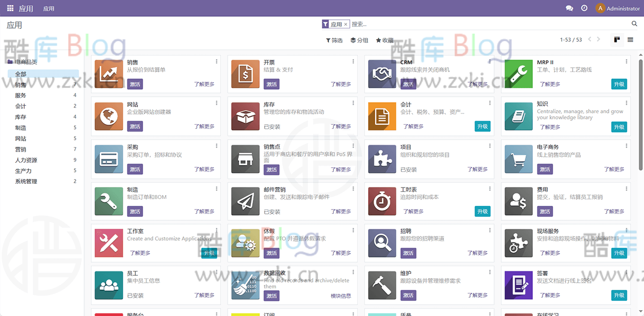This screenshot has width=644, height=316.
Task: Open the Discuss chat bubble icon
Action: tap(569, 8)
